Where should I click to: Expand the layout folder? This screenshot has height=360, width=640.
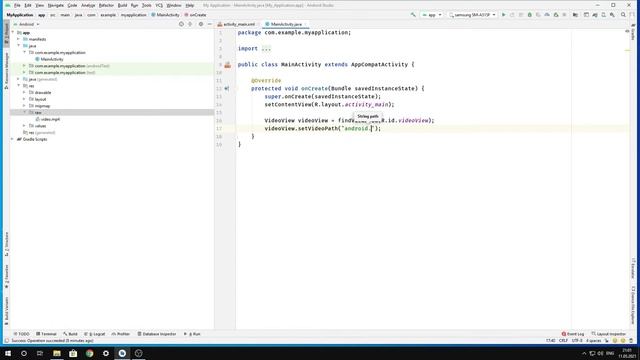point(24,99)
